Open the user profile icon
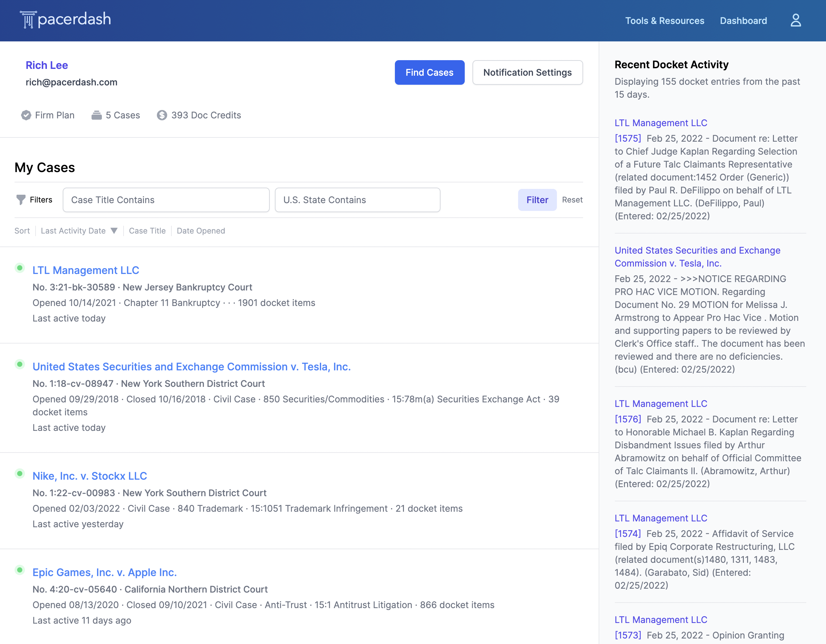 tap(796, 20)
